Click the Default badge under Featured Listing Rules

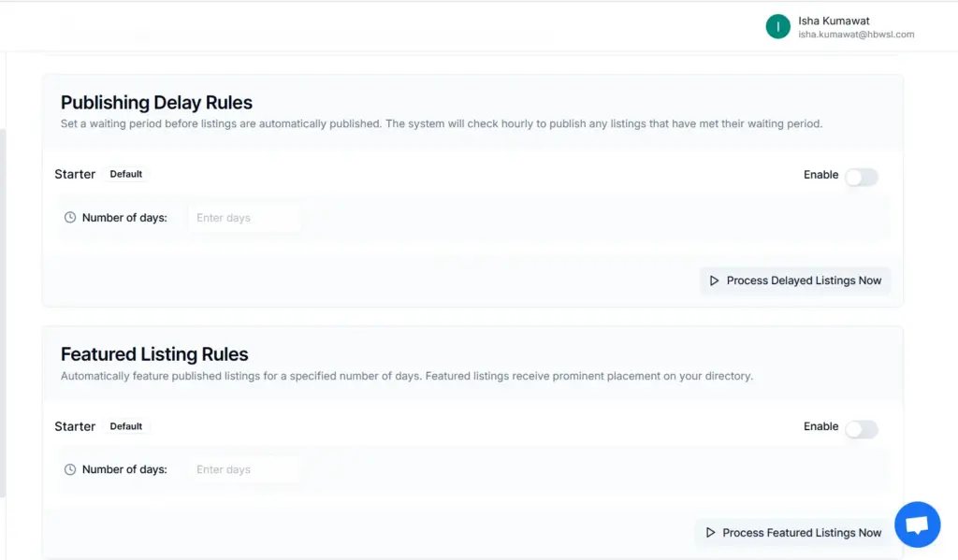coord(126,426)
